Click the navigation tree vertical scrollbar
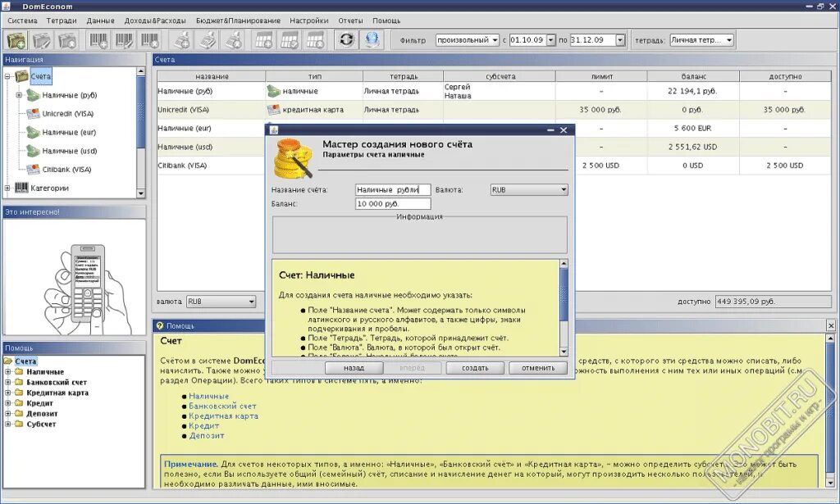Image resolution: width=840 pixels, height=504 pixels. coord(141,132)
